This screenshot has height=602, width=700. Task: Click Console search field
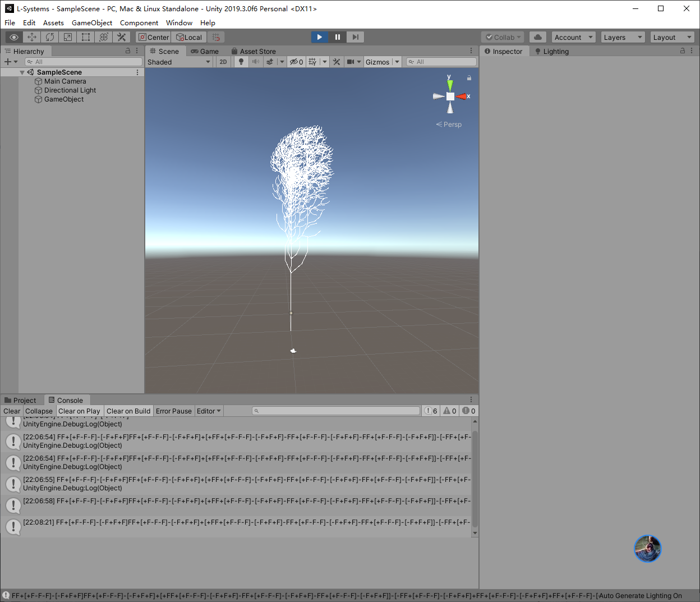[x=336, y=411]
